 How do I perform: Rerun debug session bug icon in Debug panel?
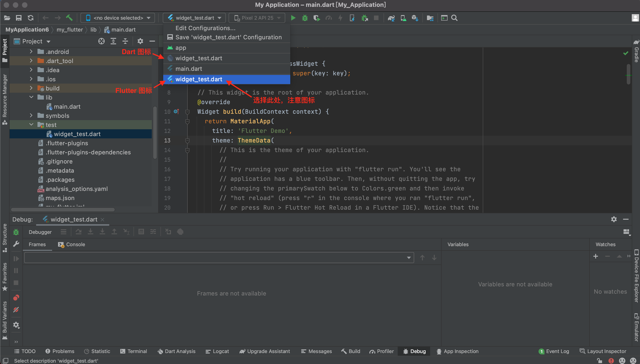coord(16,232)
